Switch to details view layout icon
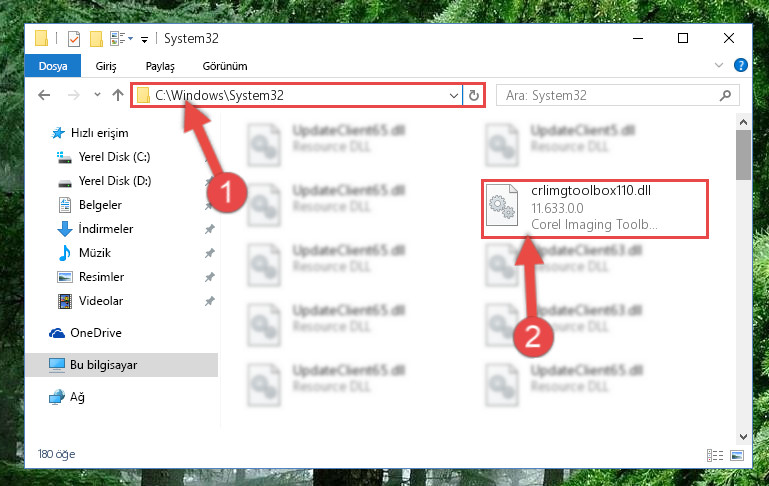The height and width of the screenshot is (486, 769). tap(715, 455)
